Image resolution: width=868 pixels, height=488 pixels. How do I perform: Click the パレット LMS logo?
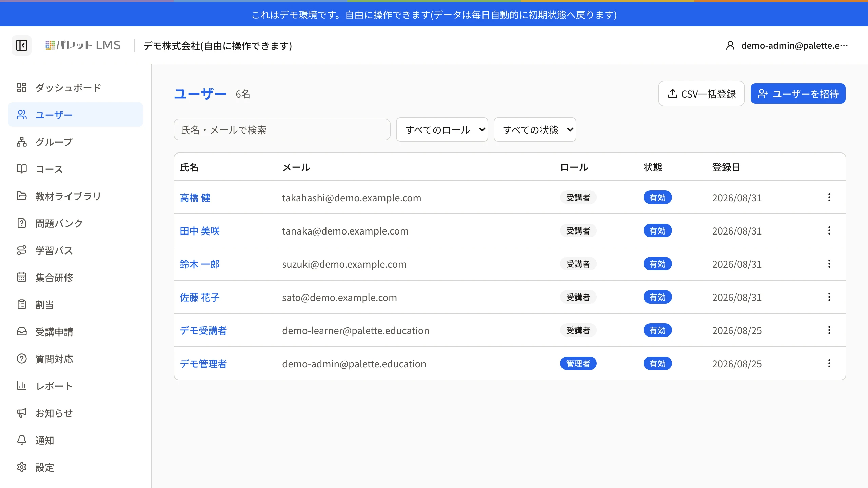point(83,45)
